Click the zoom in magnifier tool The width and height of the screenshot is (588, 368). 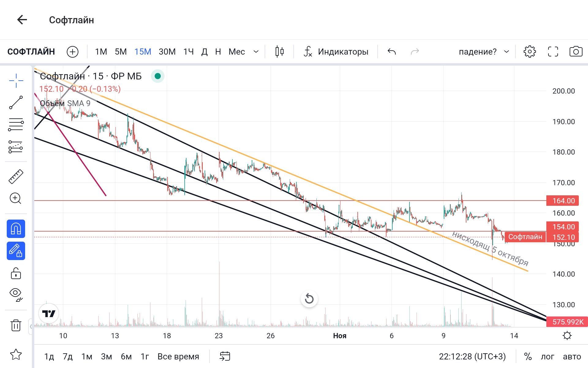point(16,198)
